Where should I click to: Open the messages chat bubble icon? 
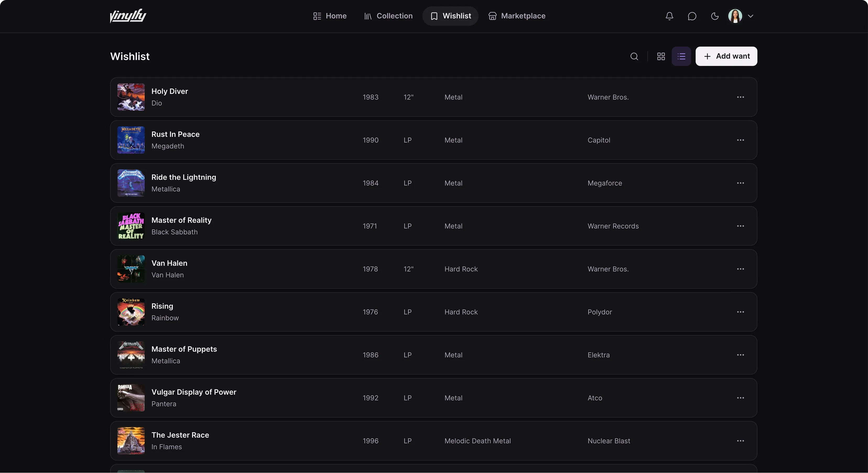[692, 16]
